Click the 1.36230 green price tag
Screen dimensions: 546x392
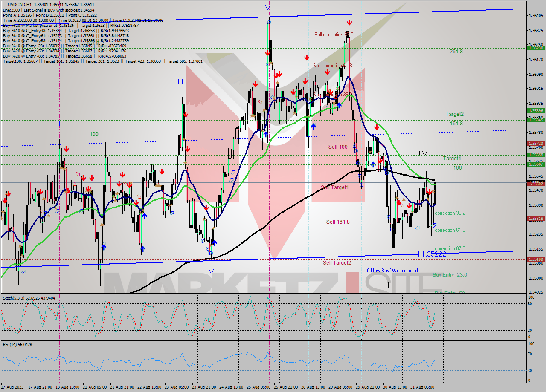[x=535, y=48]
